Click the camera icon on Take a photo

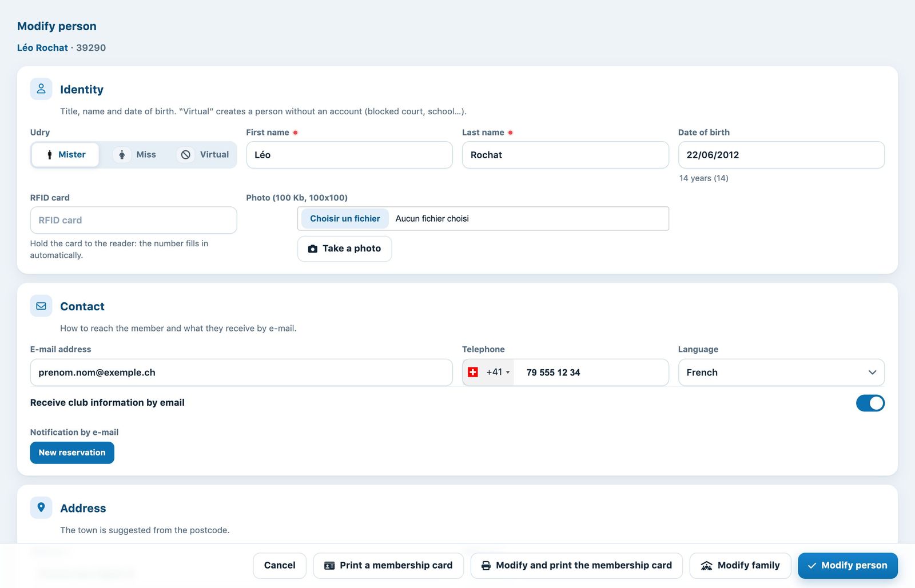313,249
